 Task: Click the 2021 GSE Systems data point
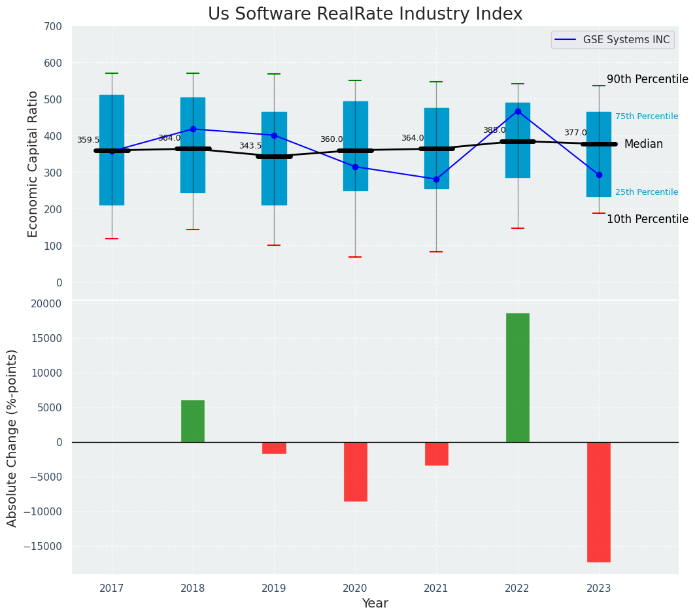436,179
